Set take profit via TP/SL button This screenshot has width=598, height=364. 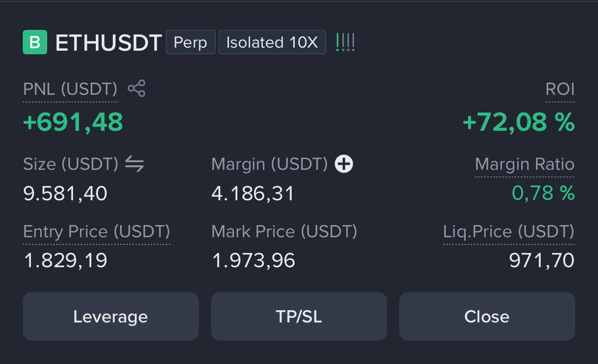tap(299, 316)
